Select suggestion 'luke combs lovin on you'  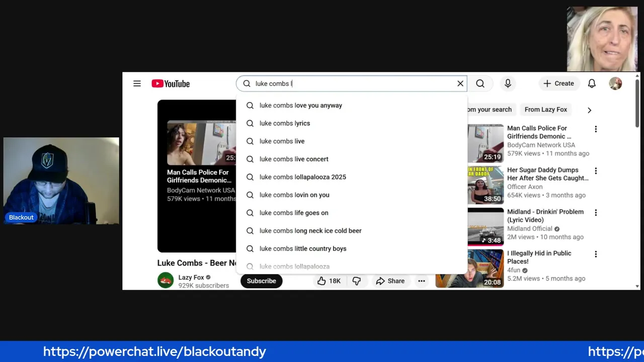352,195
